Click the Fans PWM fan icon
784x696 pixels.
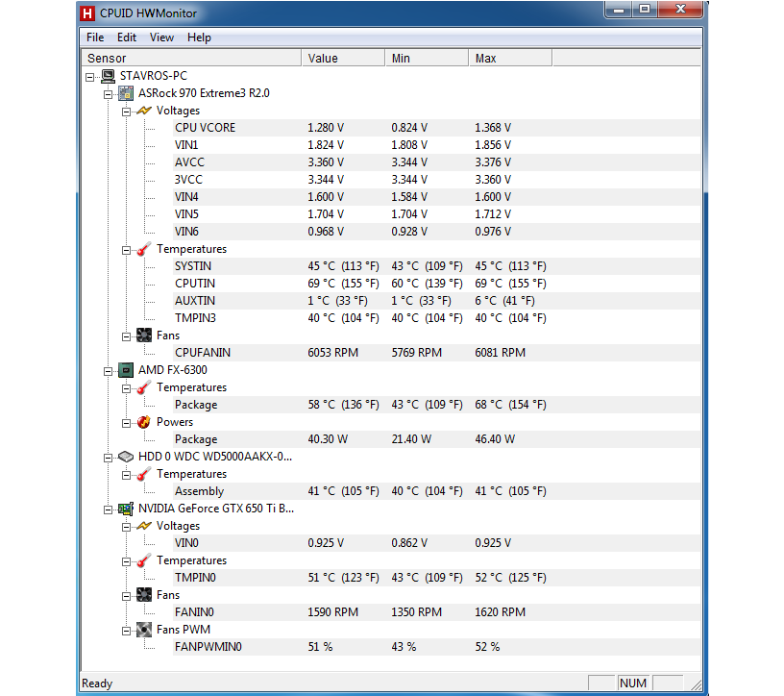coord(144,630)
